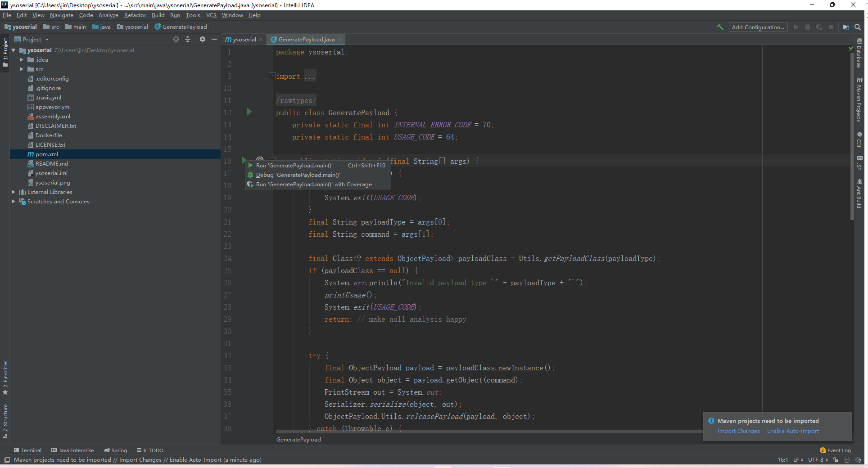Screen dimensions: 868x468
Task: Expand the folded import block
Action: point(272,76)
